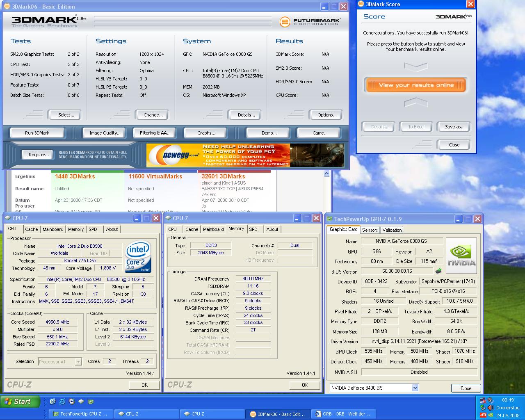The width and height of the screenshot is (525, 420).
Task: Click the Start button
Action: point(20,402)
